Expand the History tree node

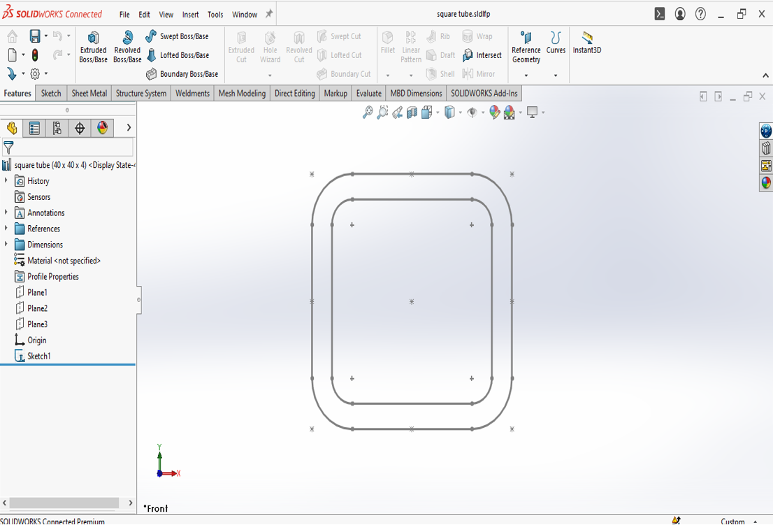6,181
